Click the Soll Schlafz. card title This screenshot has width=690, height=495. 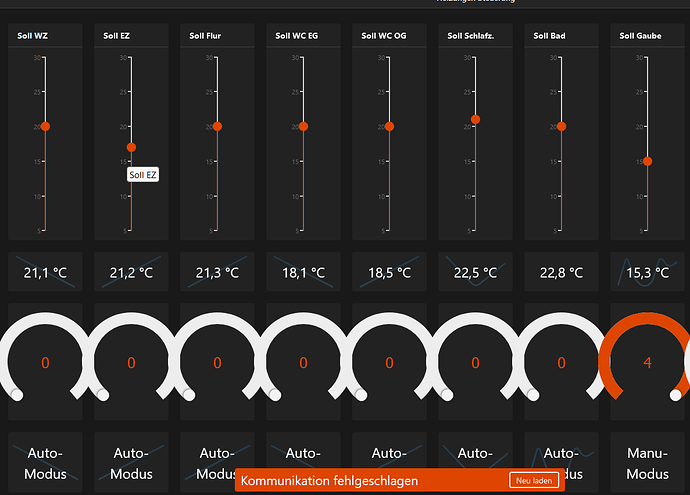click(471, 36)
